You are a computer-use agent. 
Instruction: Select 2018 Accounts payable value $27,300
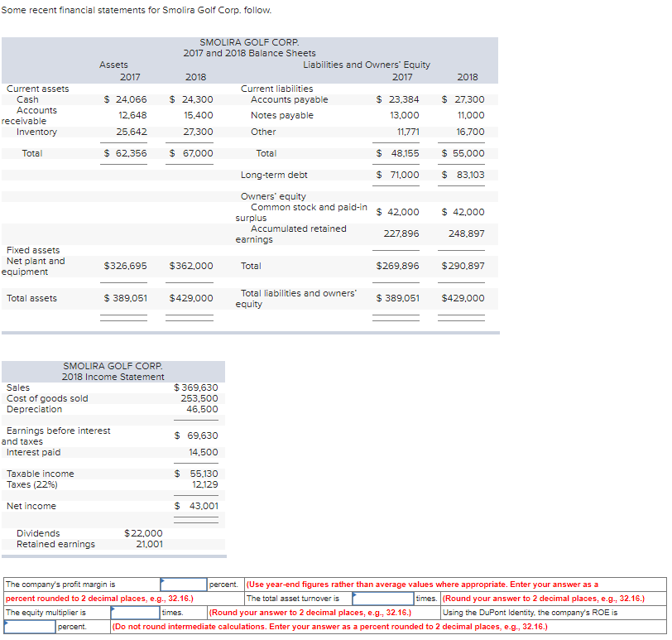click(463, 99)
